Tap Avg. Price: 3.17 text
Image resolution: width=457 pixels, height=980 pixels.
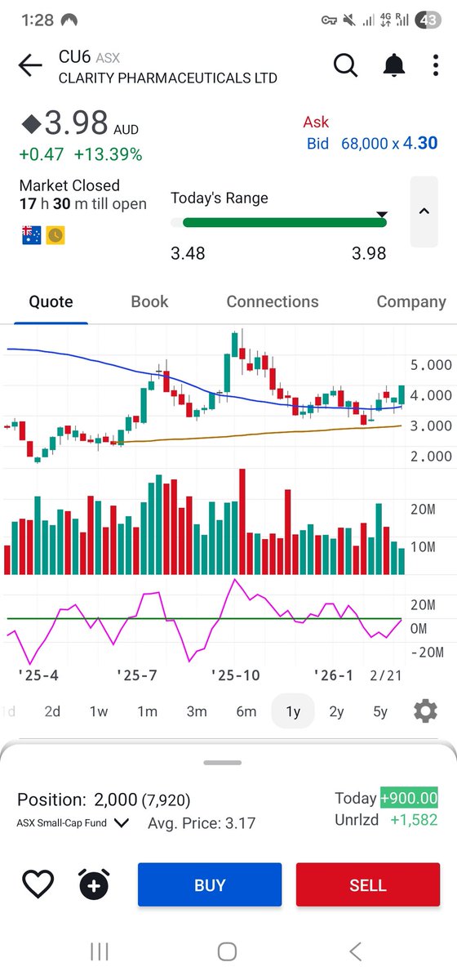click(202, 823)
